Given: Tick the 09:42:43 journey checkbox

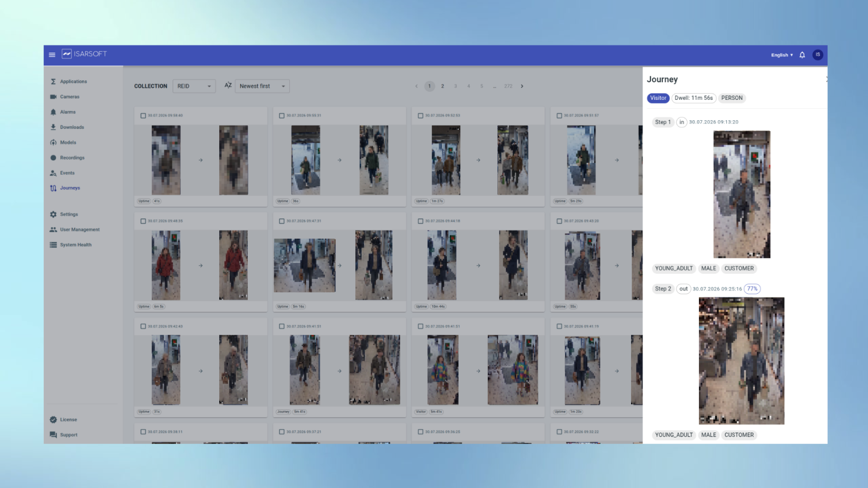Looking at the screenshot, I should pyautogui.click(x=143, y=326).
